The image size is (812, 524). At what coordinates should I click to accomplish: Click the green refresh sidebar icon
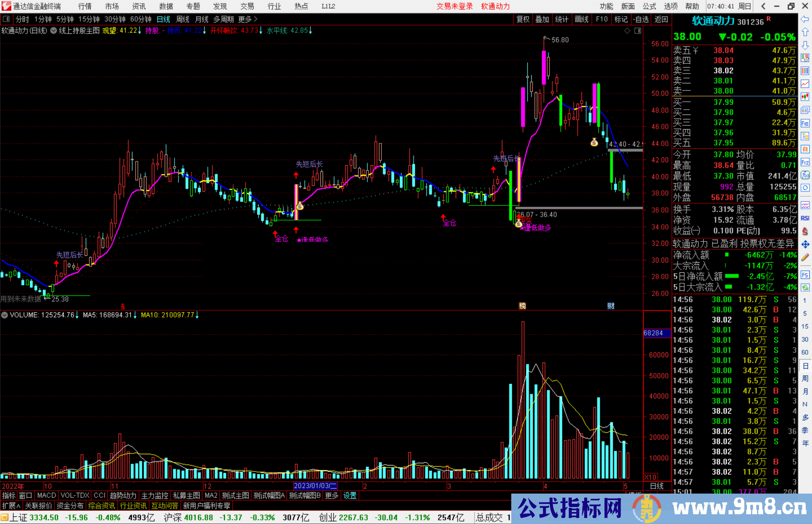pos(805,288)
